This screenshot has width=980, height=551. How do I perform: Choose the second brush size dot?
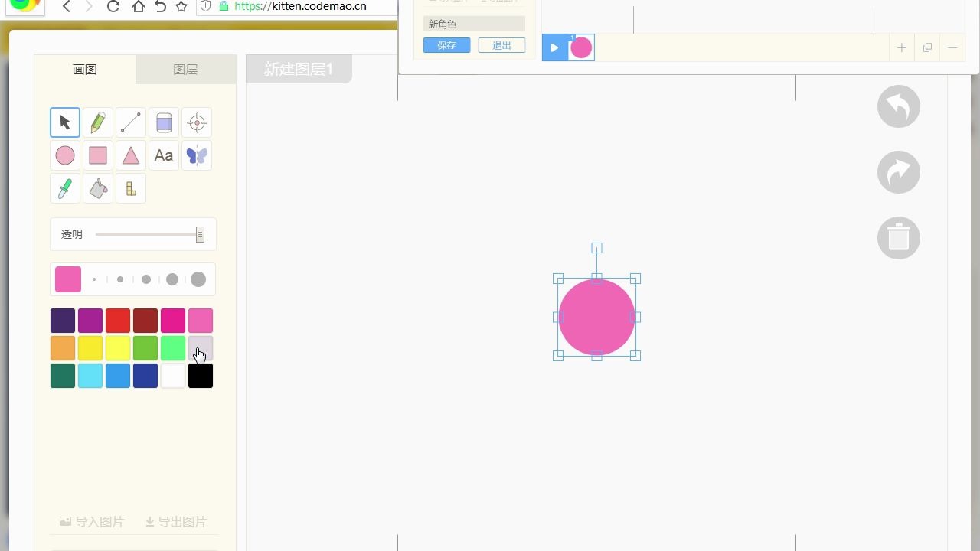point(120,279)
